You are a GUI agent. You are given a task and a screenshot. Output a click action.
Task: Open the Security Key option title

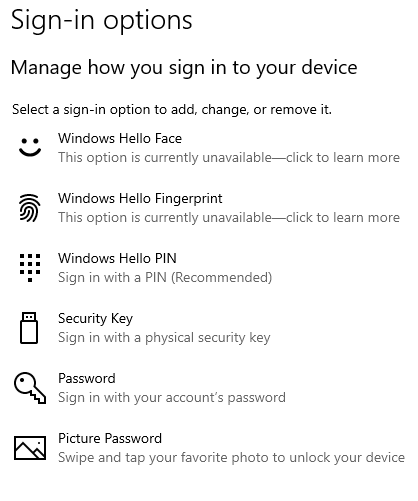coord(95,319)
